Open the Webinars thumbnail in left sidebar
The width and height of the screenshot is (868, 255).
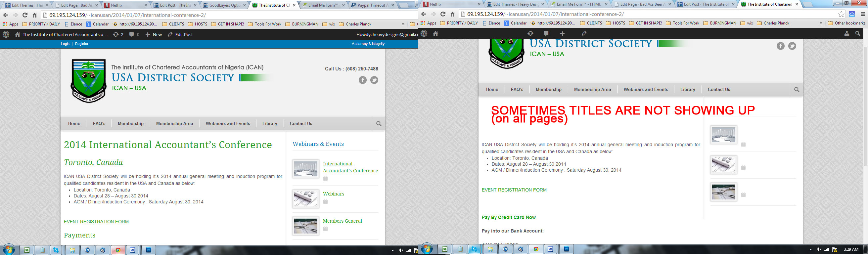click(x=306, y=199)
